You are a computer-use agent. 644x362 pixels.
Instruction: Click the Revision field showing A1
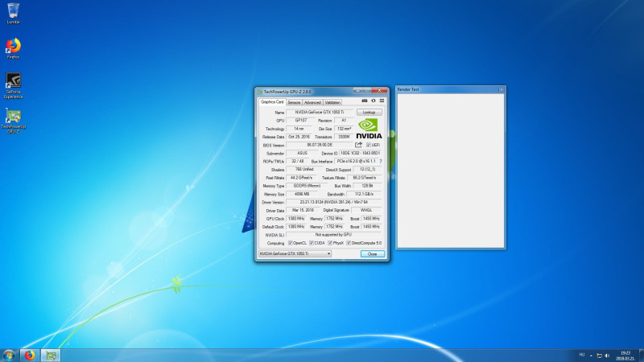click(344, 120)
